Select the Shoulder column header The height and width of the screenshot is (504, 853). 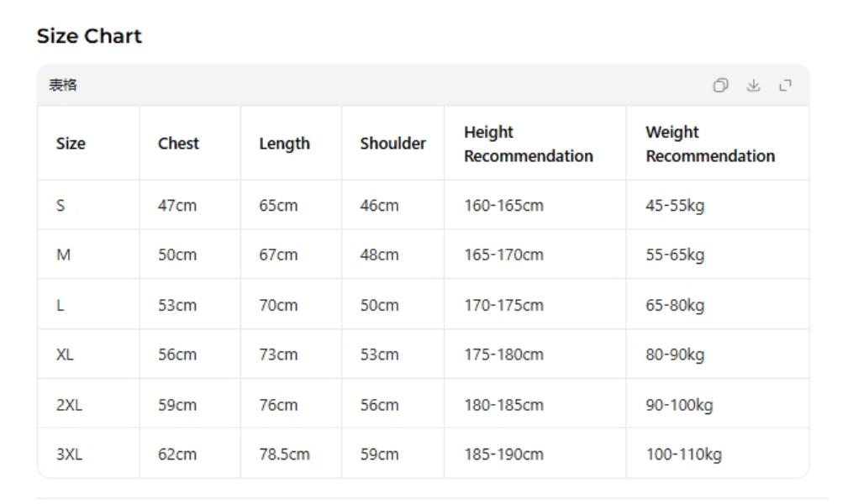392,143
